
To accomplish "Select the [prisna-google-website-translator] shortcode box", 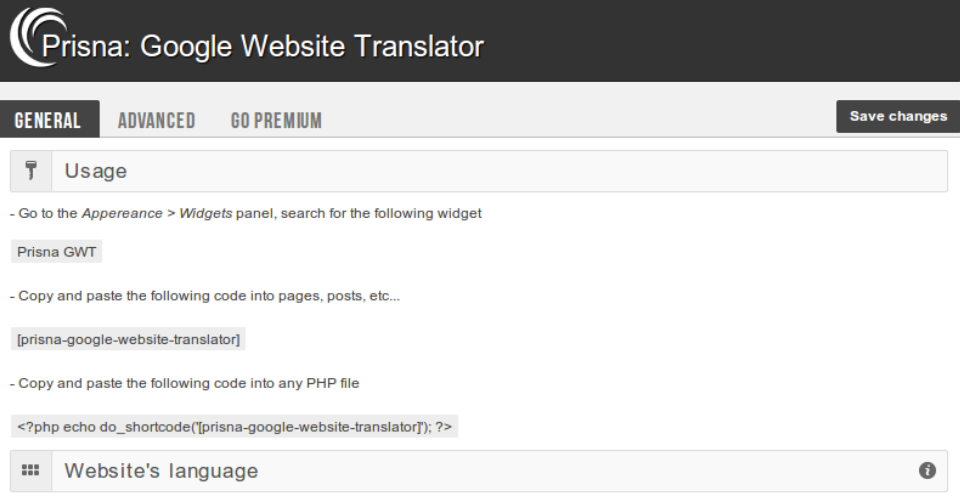I will (x=128, y=339).
